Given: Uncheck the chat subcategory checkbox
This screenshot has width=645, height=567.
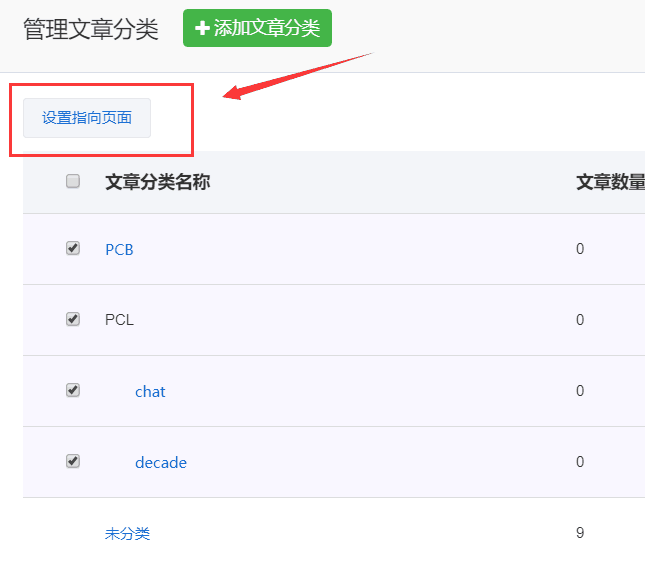Looking at the screenshot, I should coord(73,390).
